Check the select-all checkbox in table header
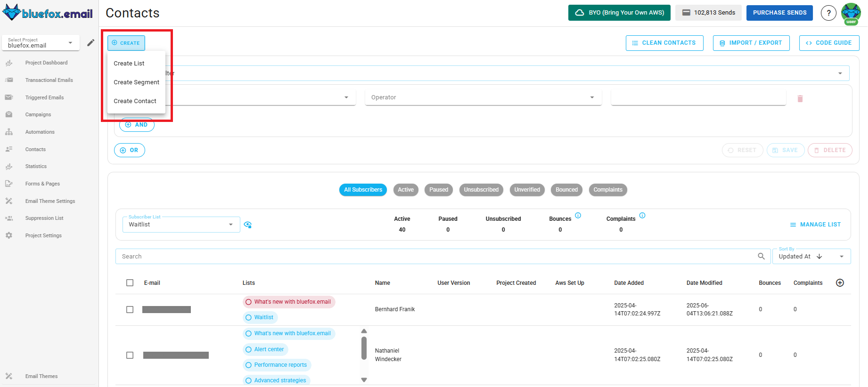Viewport: 868px width, 387px height. click(x=130, y=282)
